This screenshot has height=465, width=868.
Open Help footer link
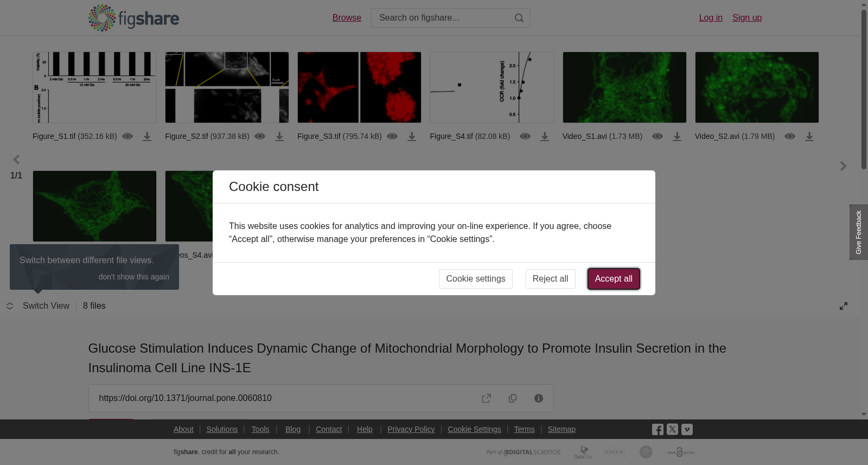(365, 429)
